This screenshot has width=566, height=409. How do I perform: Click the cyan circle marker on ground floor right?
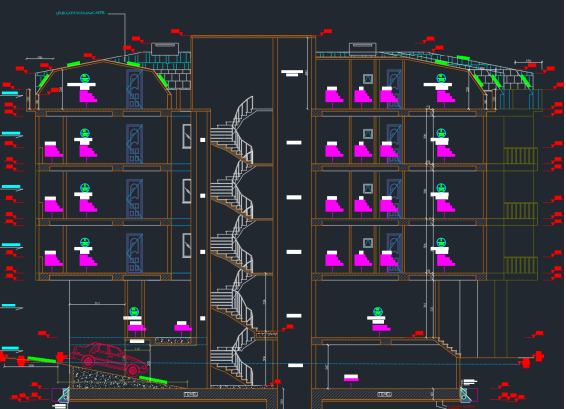(x=378, y=312)
